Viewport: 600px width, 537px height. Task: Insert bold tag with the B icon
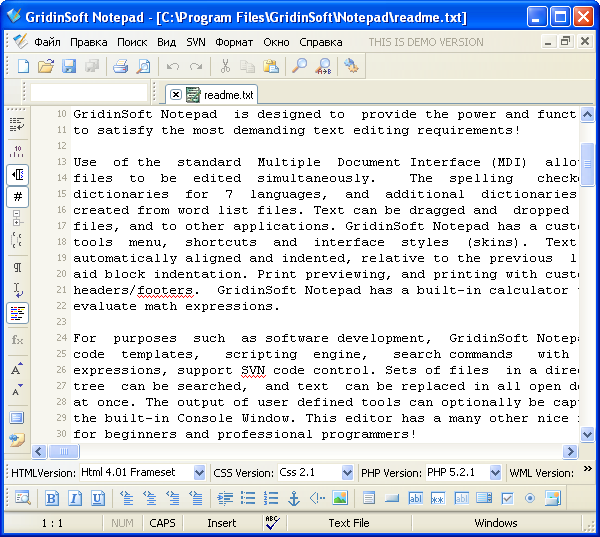[52, 498]
